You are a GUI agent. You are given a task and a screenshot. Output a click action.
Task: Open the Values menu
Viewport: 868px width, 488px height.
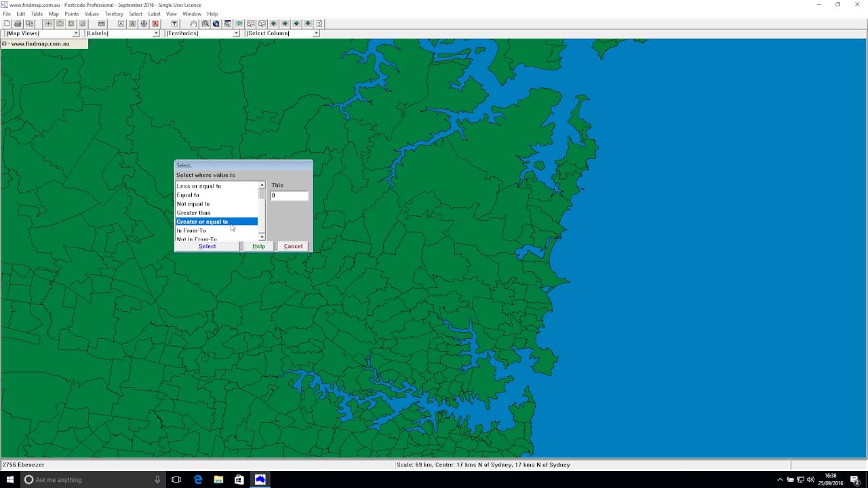92,14
